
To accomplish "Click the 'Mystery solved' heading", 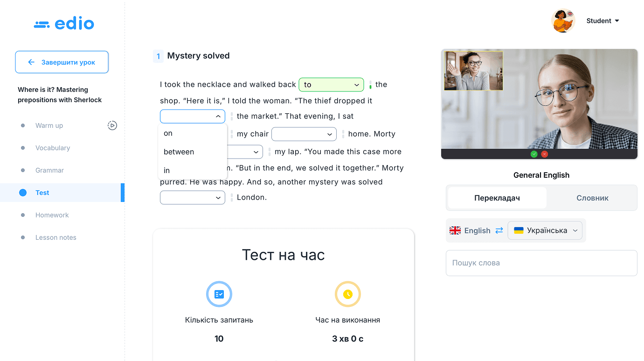I will point(198,56).
